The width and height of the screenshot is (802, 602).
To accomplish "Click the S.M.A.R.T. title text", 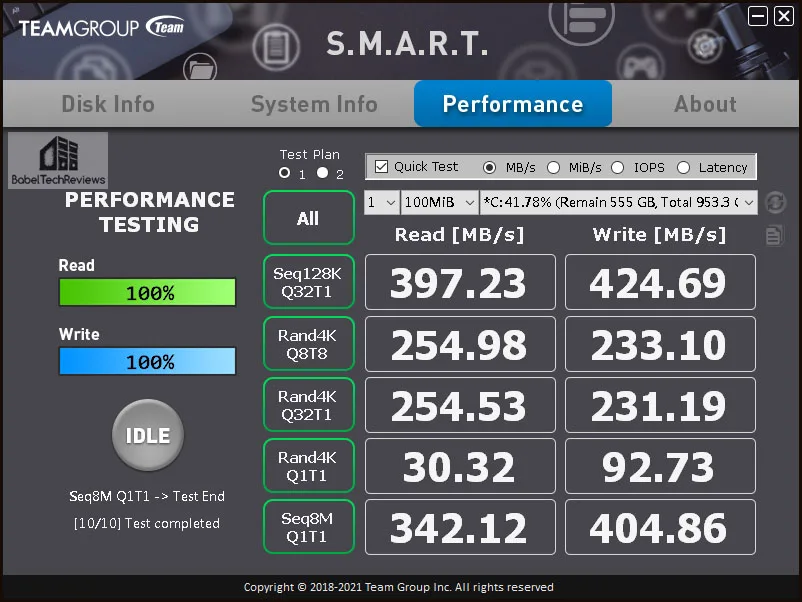I will (407, 43).
